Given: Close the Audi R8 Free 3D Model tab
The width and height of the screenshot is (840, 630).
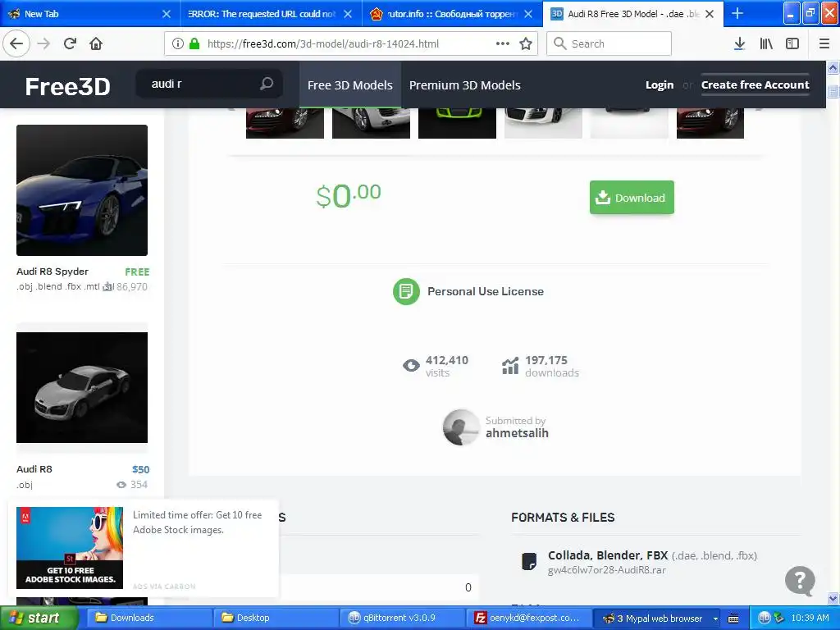Looking at the screenshot, I should pos(710,14).
